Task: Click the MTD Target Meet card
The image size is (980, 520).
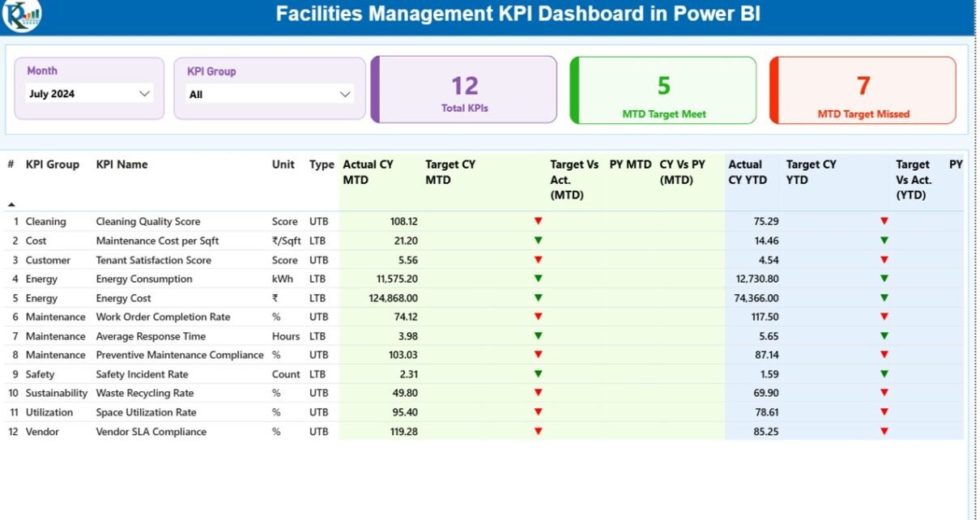Action: [663, 90]
